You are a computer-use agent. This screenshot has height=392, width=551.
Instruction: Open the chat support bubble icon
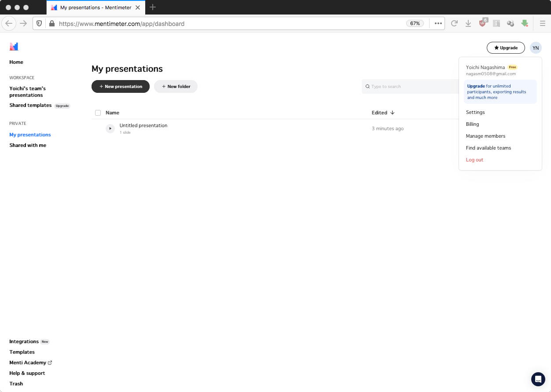pyautogui.click(x=538, y=379)
